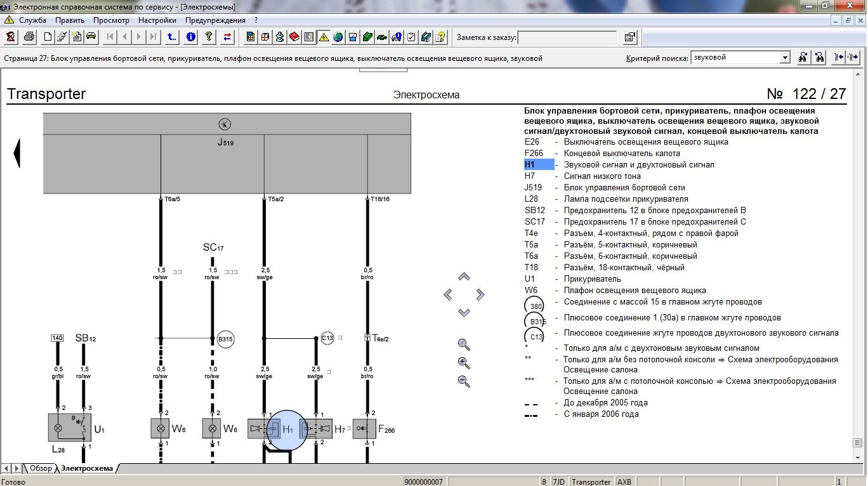Click the red-blue swap arrows icon
The width and height of the screenshot is (868, 486).
[x=227, y=37]
